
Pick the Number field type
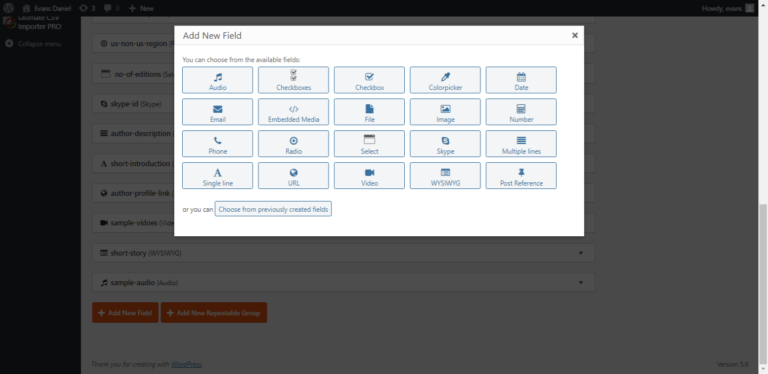click(x=521, y=112)
